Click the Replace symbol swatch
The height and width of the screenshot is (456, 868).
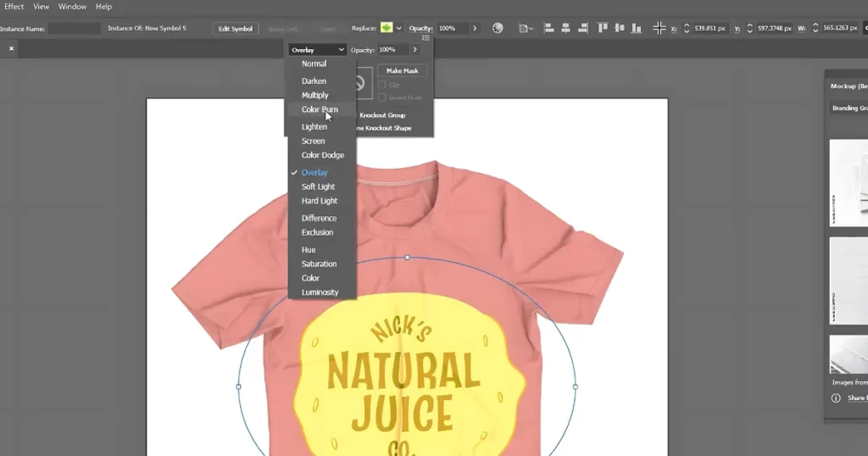coord(387,28)
